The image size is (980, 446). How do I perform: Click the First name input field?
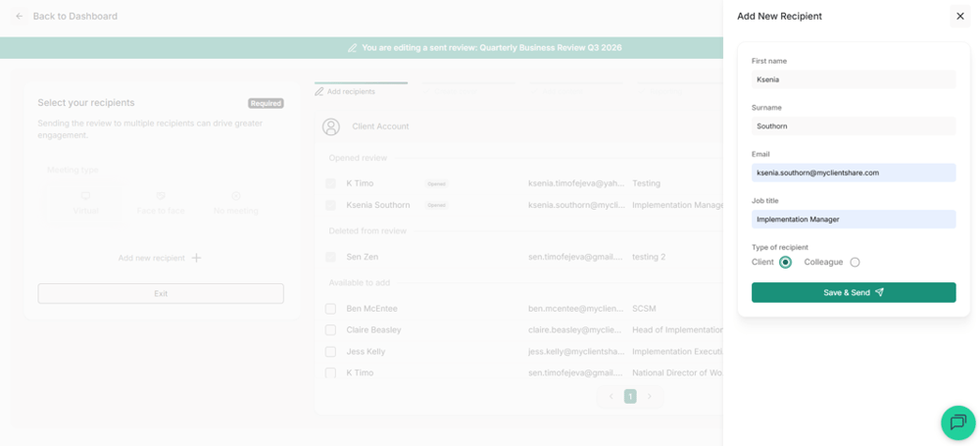(854, 79)
